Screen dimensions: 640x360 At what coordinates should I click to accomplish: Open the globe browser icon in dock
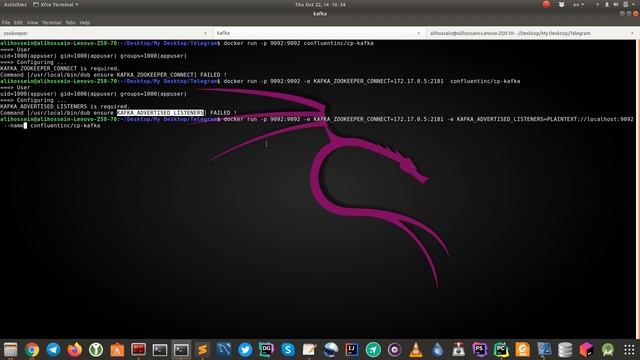click(330, 350)
